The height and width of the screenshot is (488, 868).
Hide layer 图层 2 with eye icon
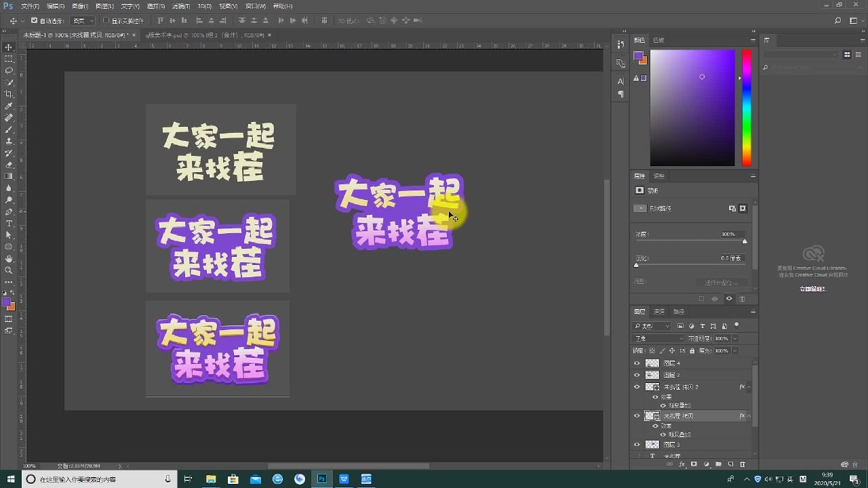637,375
